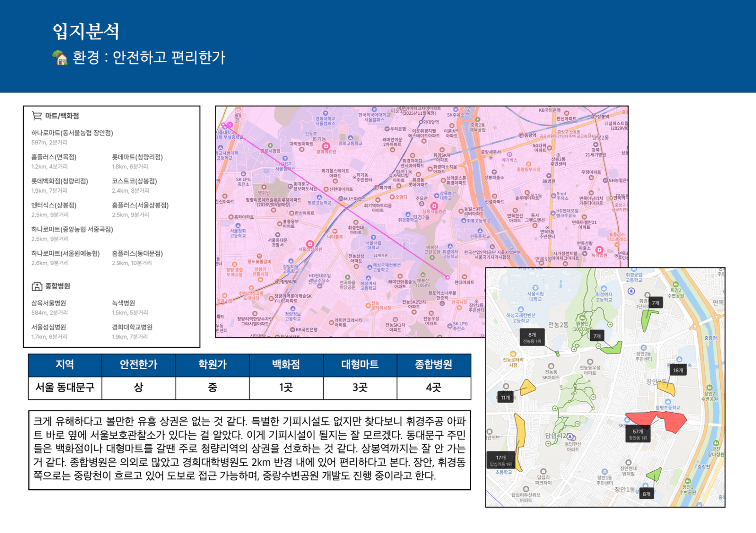Image resolution: width=756 pixels, height=533 pixels.
Task: Click the 학원가 table header
Action: pos(212,365)
